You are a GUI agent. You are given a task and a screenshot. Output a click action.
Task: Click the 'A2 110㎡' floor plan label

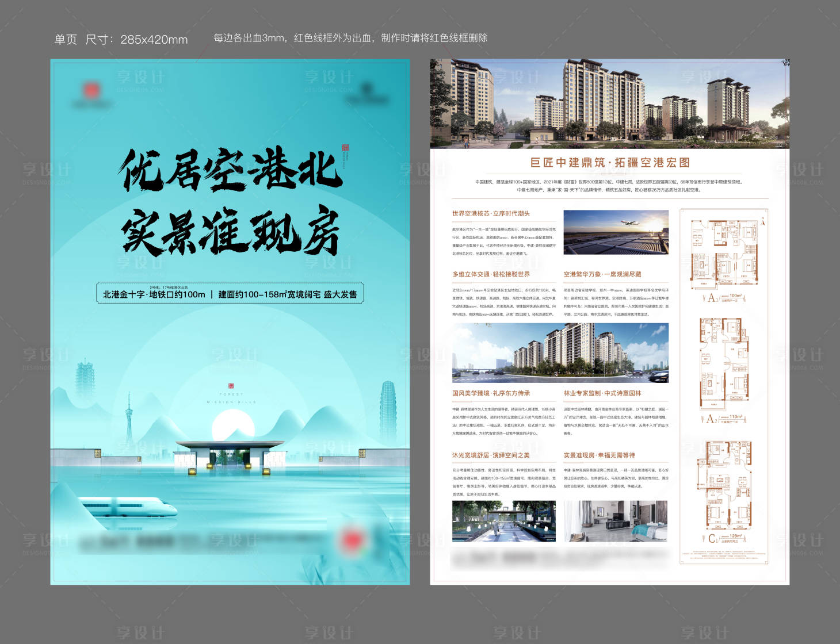click(725, 419)
